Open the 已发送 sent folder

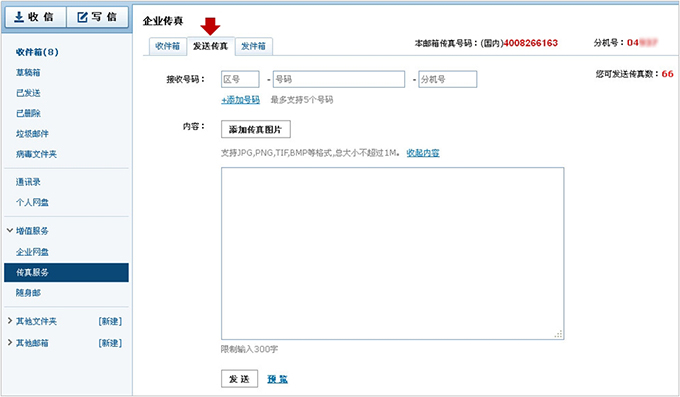tap(28, 93)
